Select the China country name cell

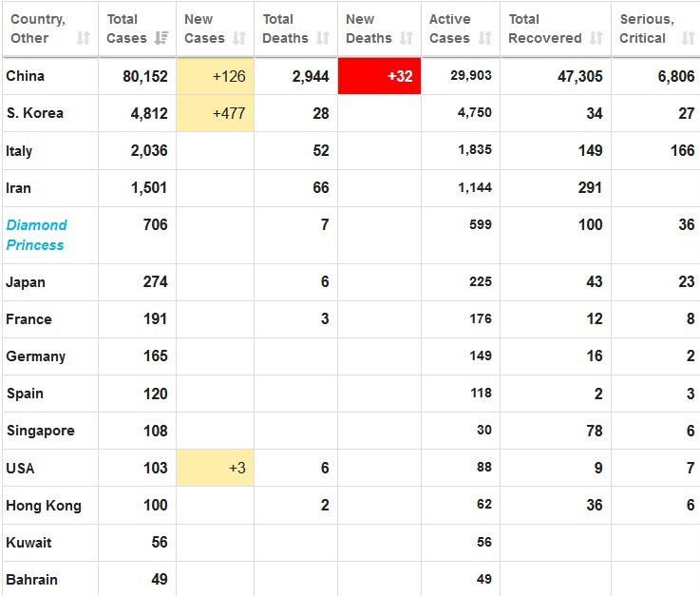25,76
